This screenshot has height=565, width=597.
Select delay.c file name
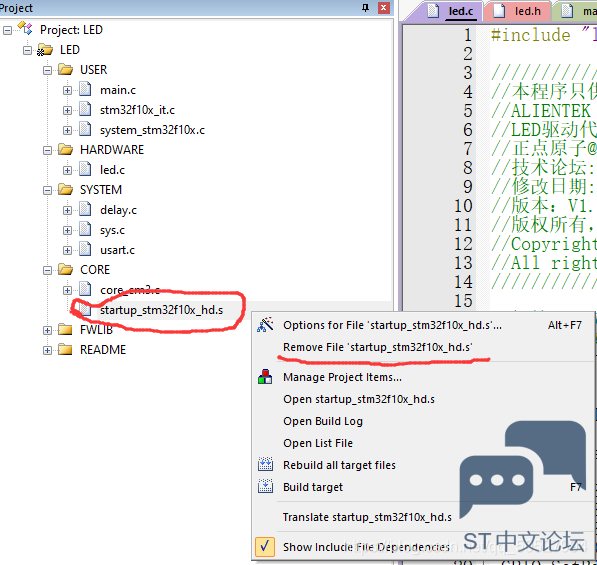tap(118, 210)
